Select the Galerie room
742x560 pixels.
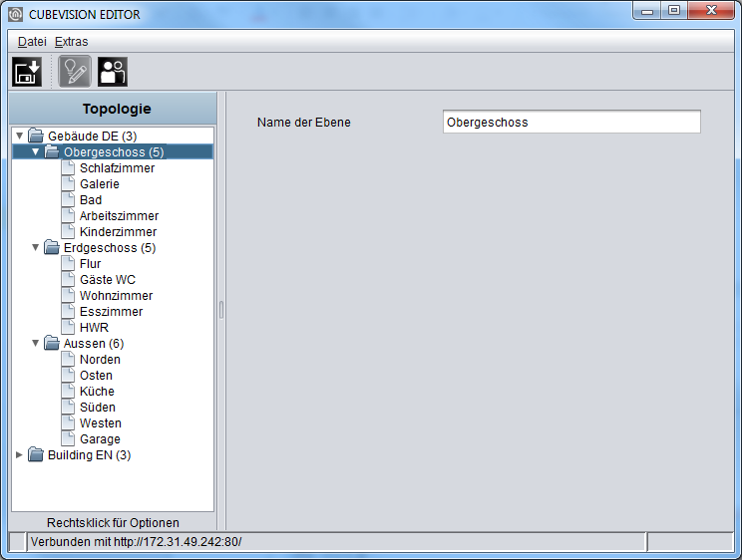tap(100, 184)
